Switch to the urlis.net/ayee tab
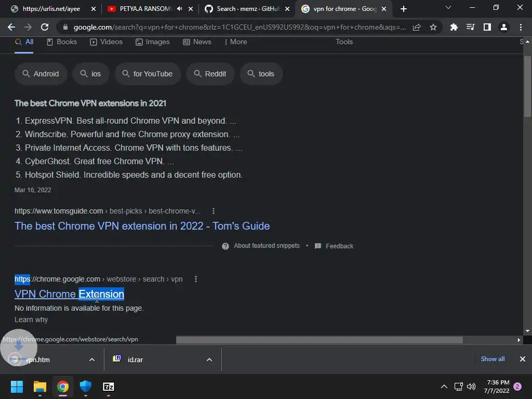Viewport: 532px width, 399px height. pyautogui.click(x=51, y=9)
